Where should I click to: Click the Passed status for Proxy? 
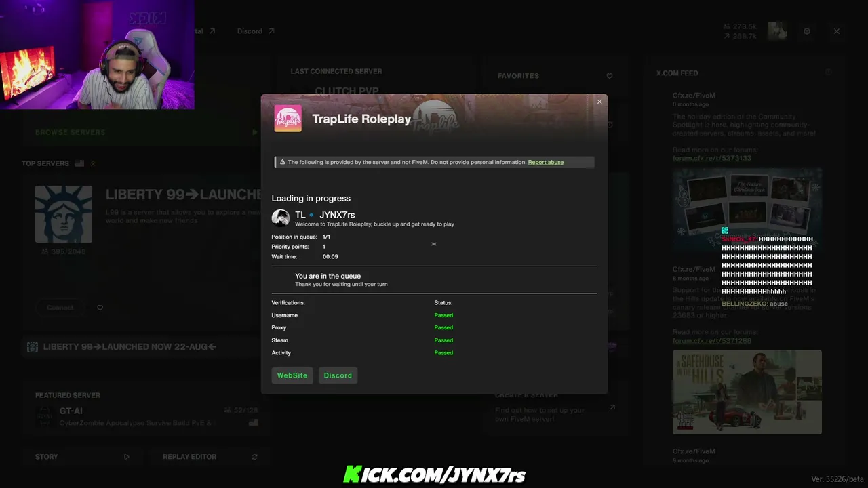coord(443,327)
